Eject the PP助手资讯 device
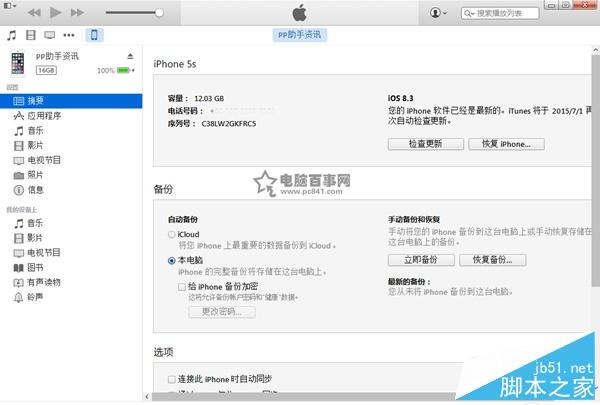This screenshot has height=405, width=600. click(130, 56)
